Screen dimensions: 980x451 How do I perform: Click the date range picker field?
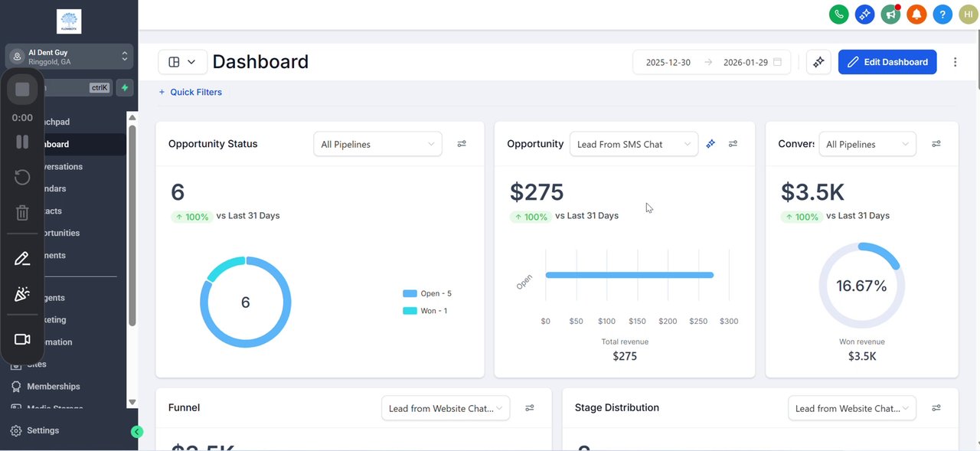[x=712, y=62]
